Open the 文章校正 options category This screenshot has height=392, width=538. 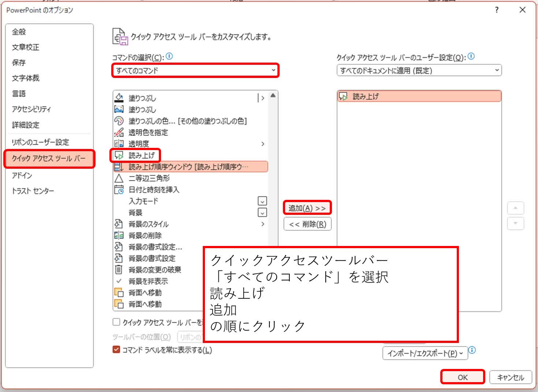49,47
